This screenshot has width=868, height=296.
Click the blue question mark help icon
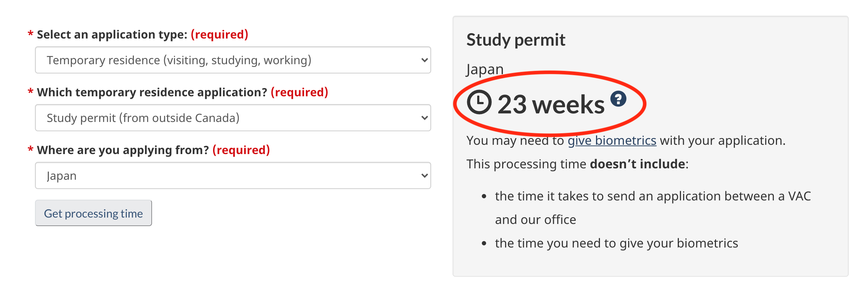[618, 99]
